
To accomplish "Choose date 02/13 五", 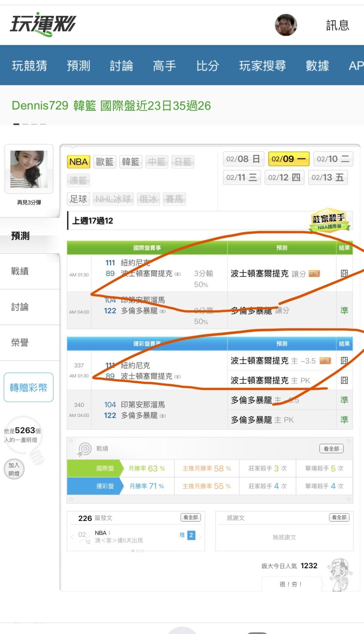I will pos(328,177).
